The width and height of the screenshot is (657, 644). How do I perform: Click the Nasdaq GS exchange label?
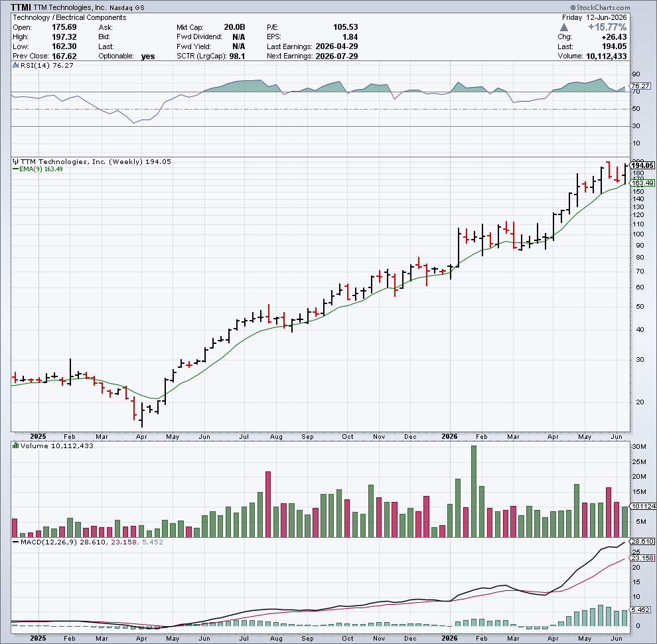pos(127,7)
